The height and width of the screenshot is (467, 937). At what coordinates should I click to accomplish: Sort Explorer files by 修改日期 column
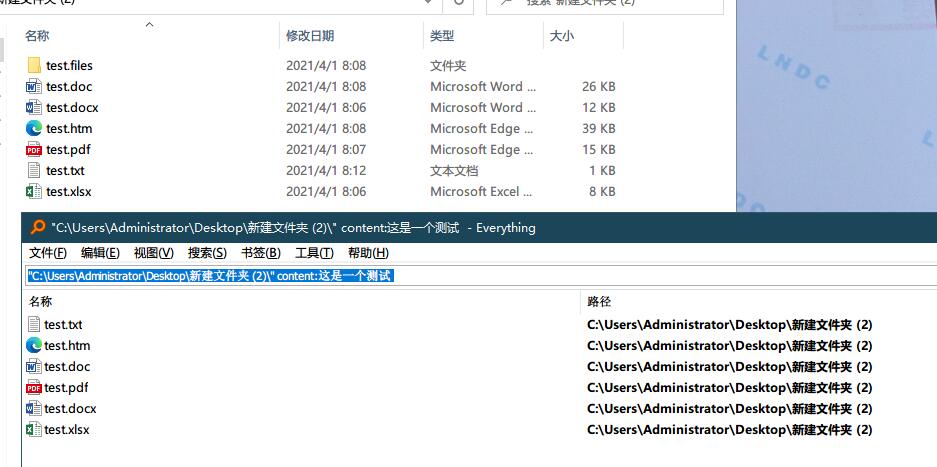[310, 36]
